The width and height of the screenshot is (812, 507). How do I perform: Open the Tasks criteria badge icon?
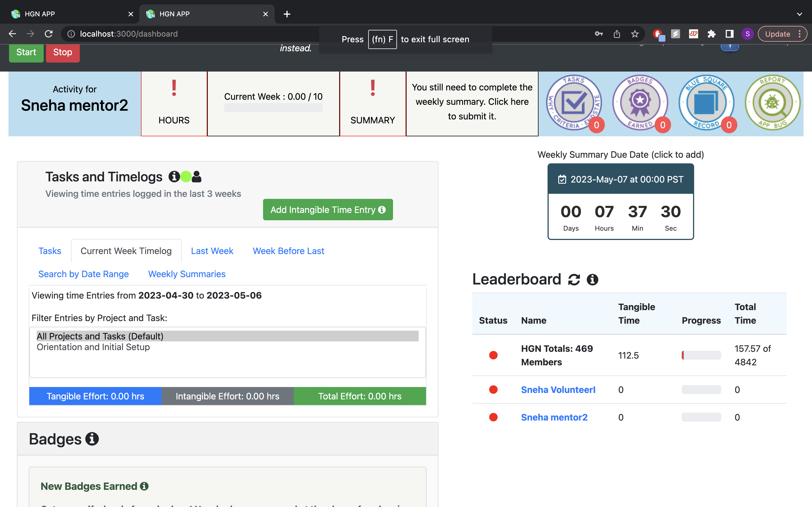(574, 103)
